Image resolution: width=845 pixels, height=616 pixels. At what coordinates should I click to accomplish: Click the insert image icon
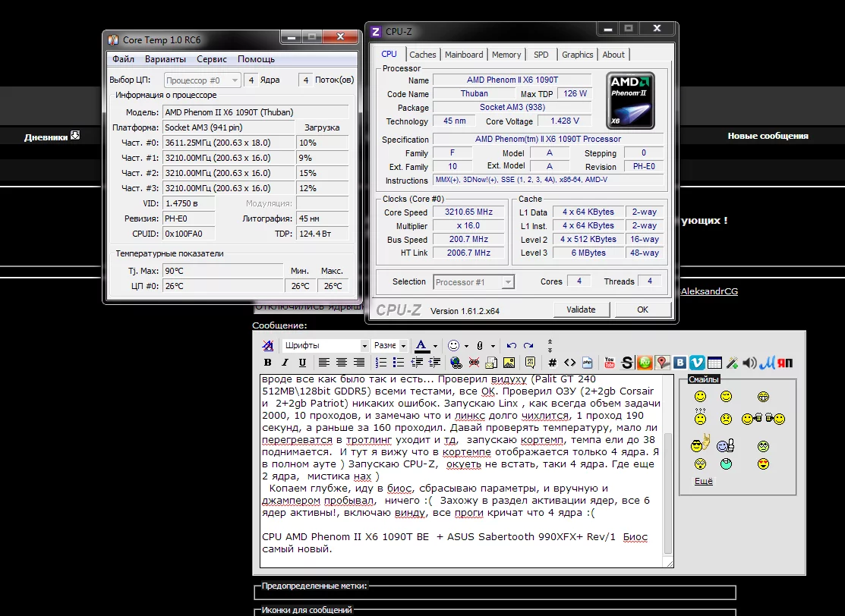coord(509,363)
